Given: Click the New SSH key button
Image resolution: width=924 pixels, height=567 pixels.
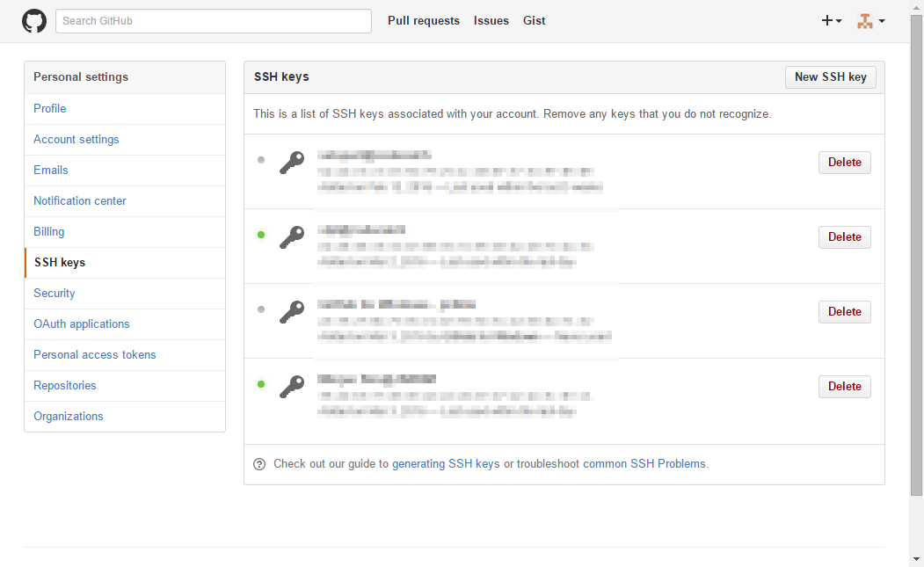Looking at the screenshot, I should (830, 76).
